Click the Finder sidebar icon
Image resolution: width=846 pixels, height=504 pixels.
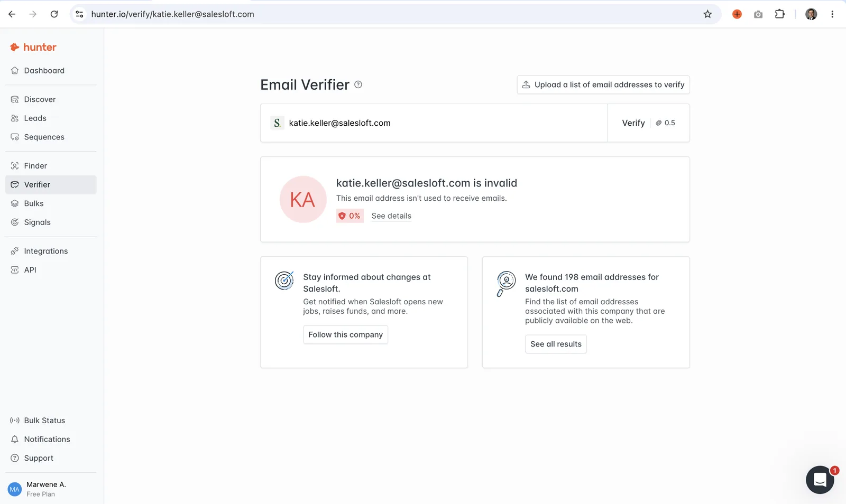(x=15, y=166)
